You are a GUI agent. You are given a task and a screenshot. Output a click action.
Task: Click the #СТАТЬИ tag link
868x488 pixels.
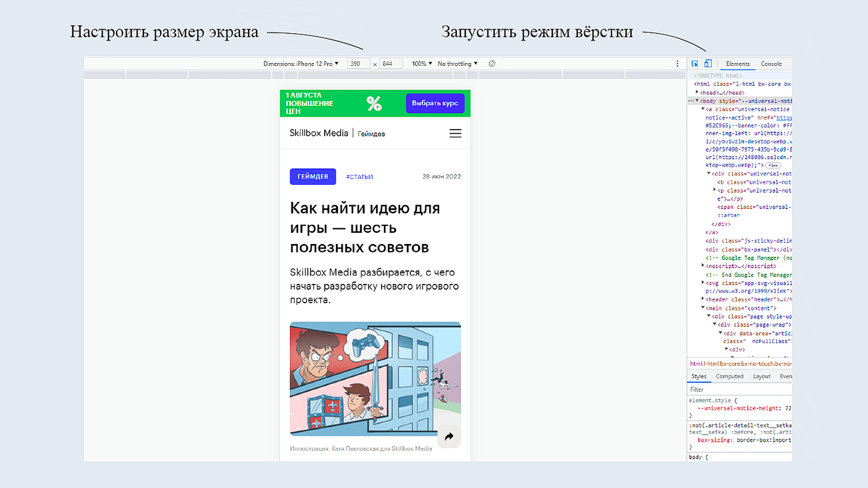click(x=360, y=177)
